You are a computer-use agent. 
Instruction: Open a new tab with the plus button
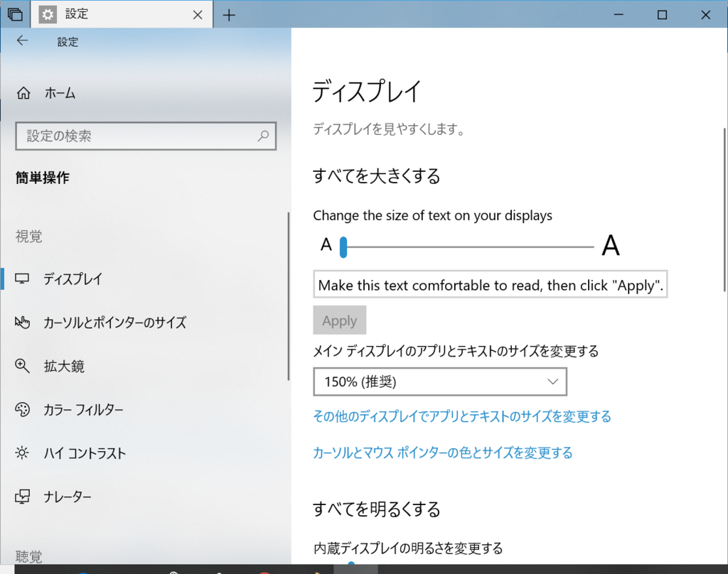pos(229,13)
